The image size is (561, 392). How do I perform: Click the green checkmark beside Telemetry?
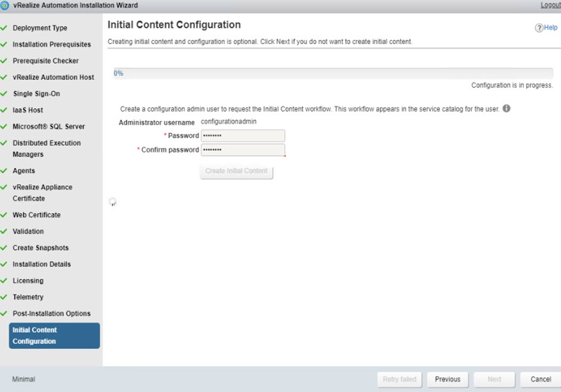4,297
